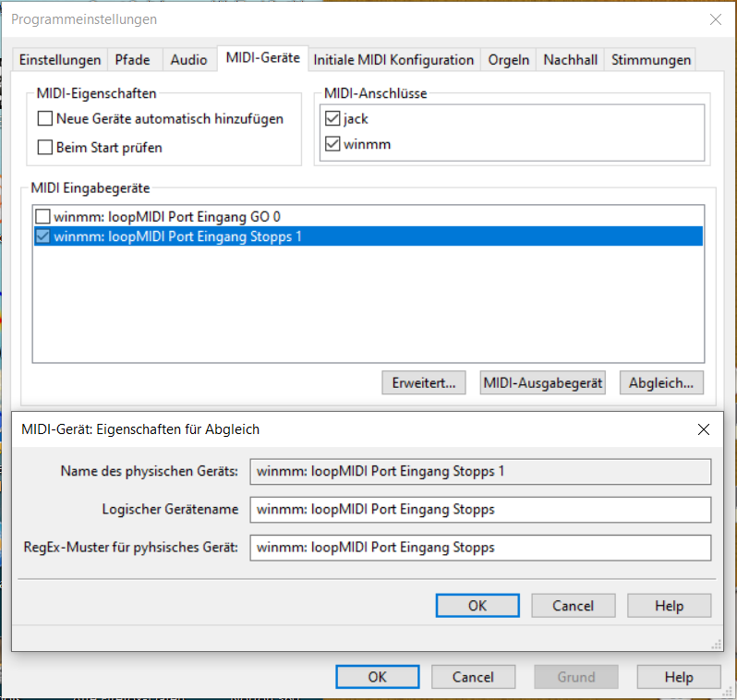Screen dimensions: 737x700
Task: Click the Erweitert... button
Action: (424, 382)
